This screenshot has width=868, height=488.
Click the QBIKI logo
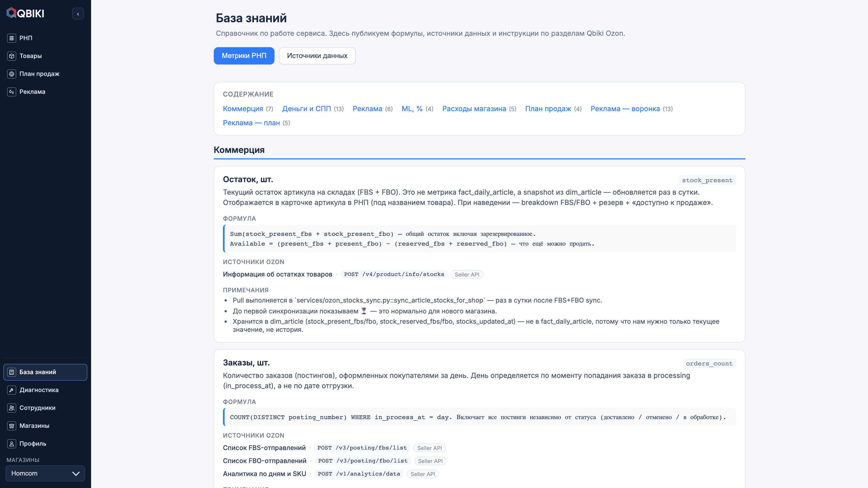pos(25,13)
